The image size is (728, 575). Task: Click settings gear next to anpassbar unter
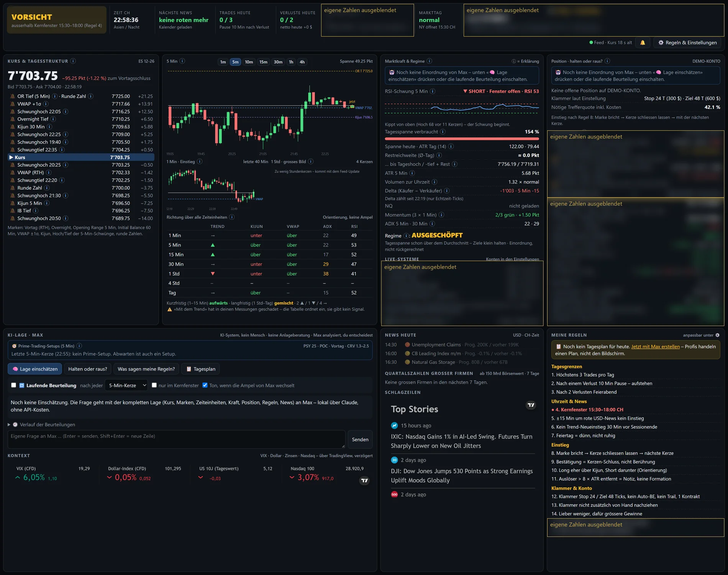pyautogui.click(x=718, y=335)
